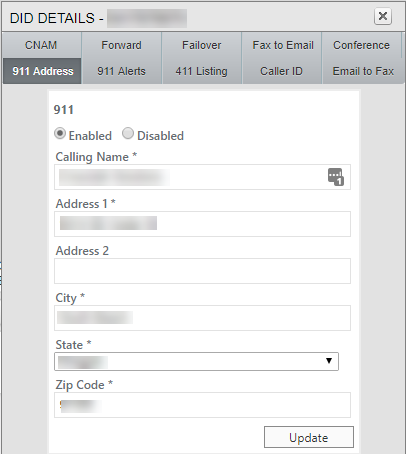Open the 911 Alerts tab

pos(122,71)
